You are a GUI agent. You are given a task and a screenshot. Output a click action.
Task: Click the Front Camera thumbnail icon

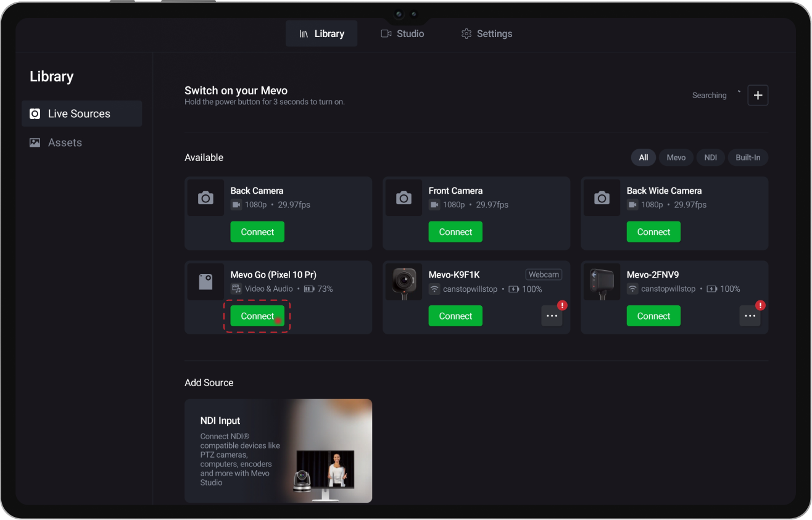pos(404,198)
